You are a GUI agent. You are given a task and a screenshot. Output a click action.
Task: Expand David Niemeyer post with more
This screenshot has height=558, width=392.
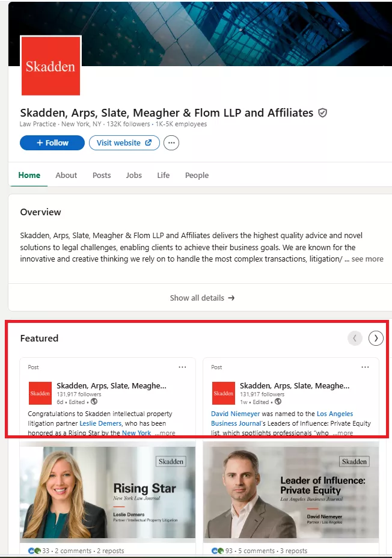pyautogui.click(x=343, y=433)
